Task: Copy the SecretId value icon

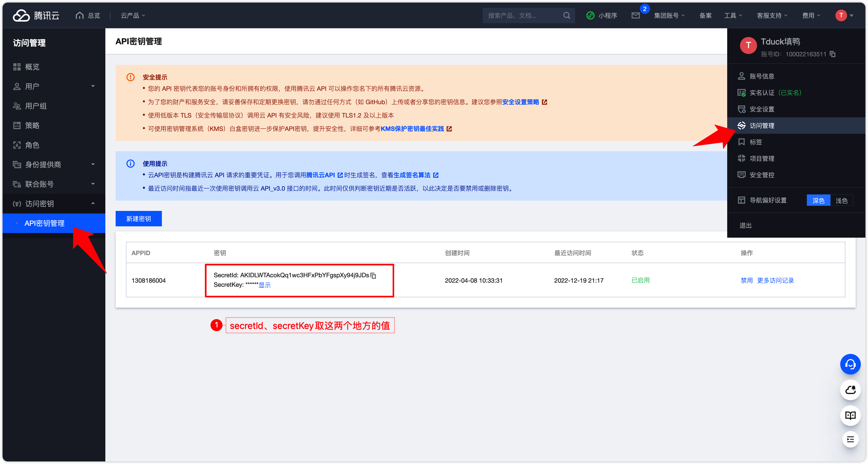Action: tap(373, 275)
